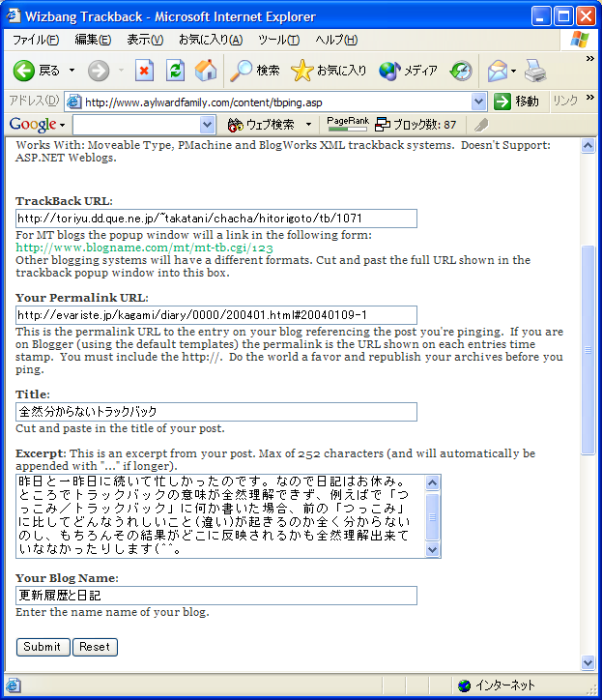Click in the Google toolbar search box

136,125
